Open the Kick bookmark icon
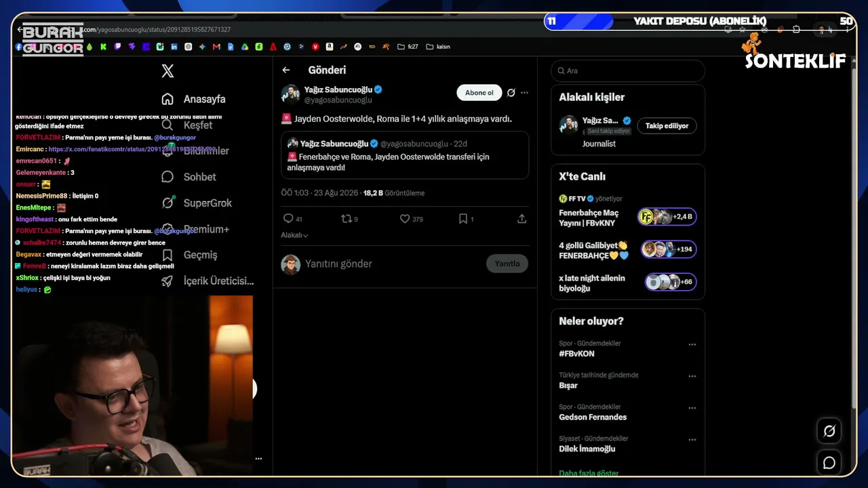868x488 pixels. click(103, 47)
